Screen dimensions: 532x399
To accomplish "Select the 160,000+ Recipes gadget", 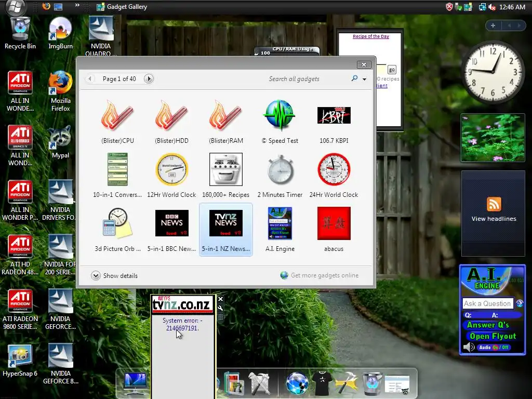I will [x=225, y=176].
